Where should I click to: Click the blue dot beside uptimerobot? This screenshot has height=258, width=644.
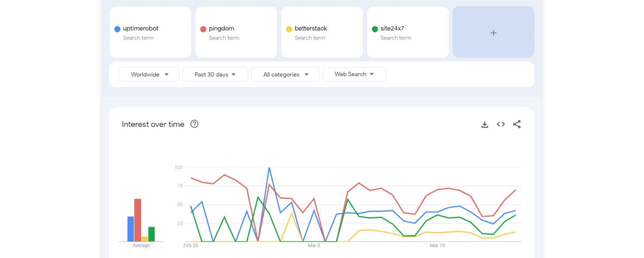coord(116,28)
